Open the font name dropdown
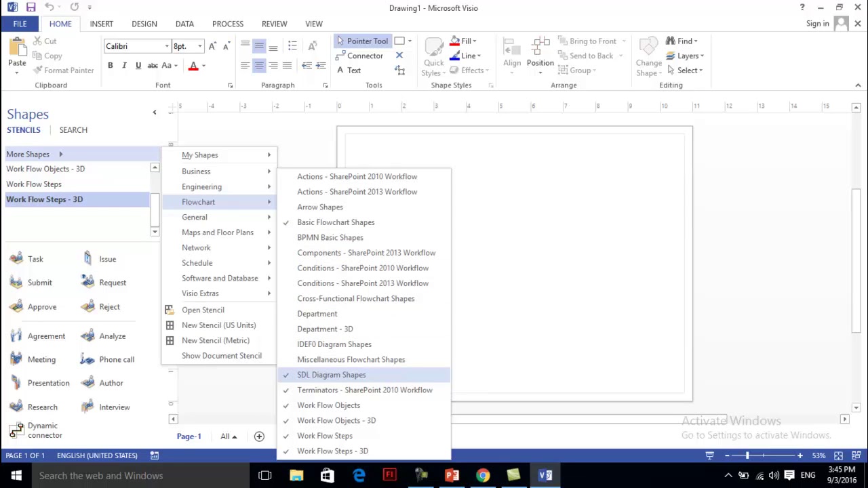The height and width of the screenshot is (488, 868). coord(167,46)
